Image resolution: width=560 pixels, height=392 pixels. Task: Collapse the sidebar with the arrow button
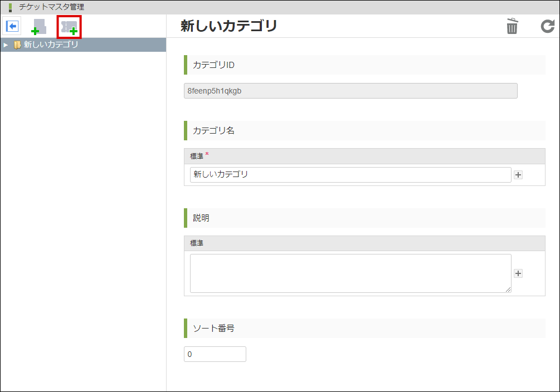click(12, 26)
